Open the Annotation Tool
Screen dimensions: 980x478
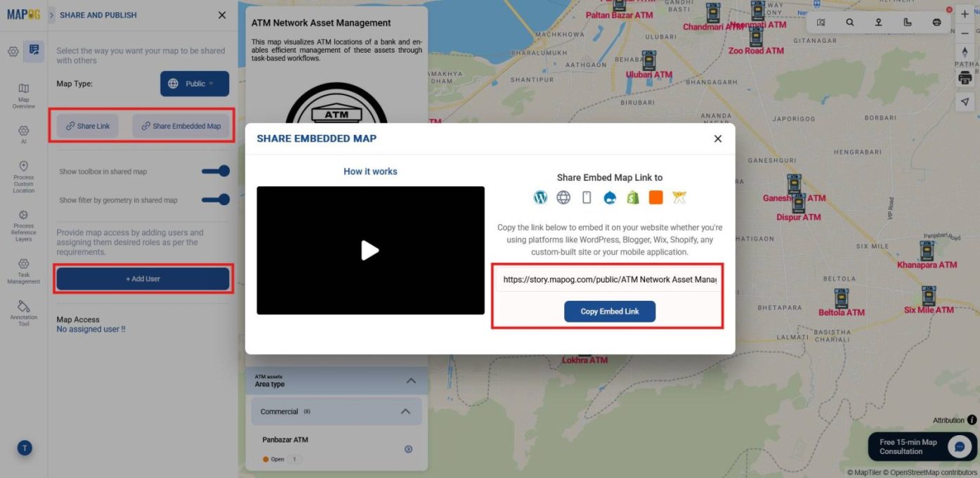click(x=23, y=311)
